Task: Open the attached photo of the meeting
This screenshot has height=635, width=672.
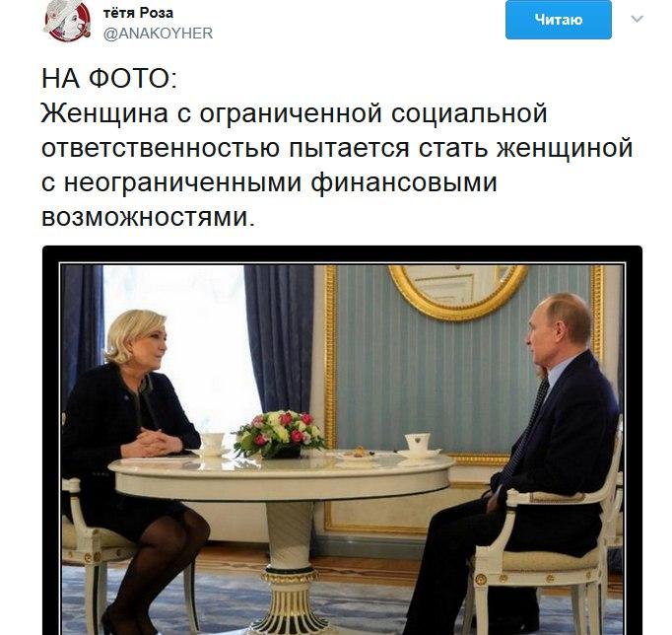Action: coord(342,441)
